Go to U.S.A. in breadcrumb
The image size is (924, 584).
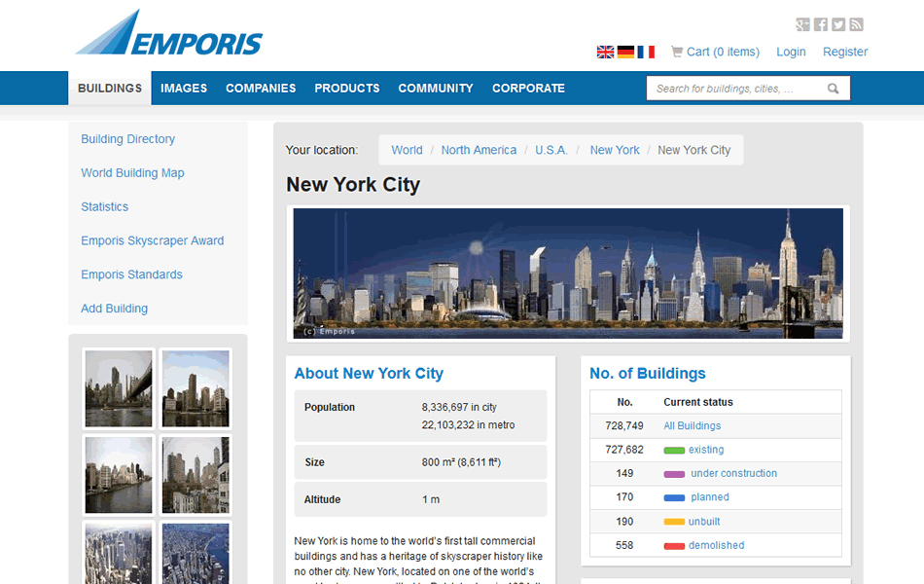(x=551, y=150)
